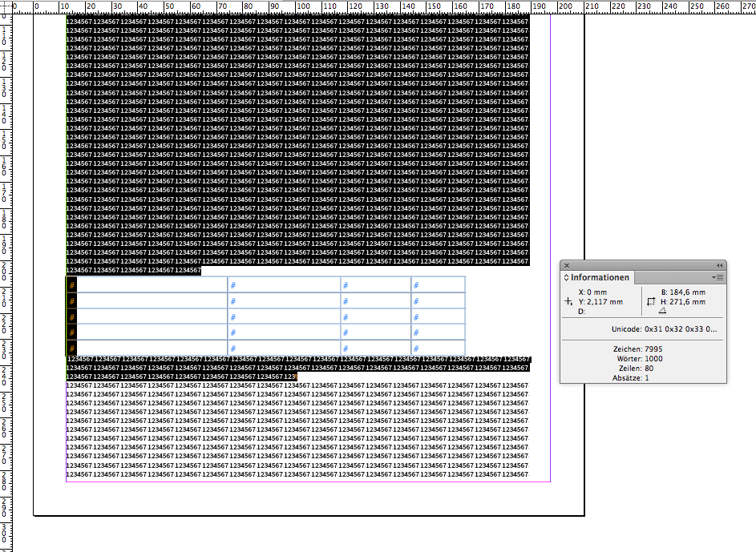Click the 200 mark on horizontal ruler
This screenshot has width=756, height=552.
pyautogui.click(x=565, y=6)
